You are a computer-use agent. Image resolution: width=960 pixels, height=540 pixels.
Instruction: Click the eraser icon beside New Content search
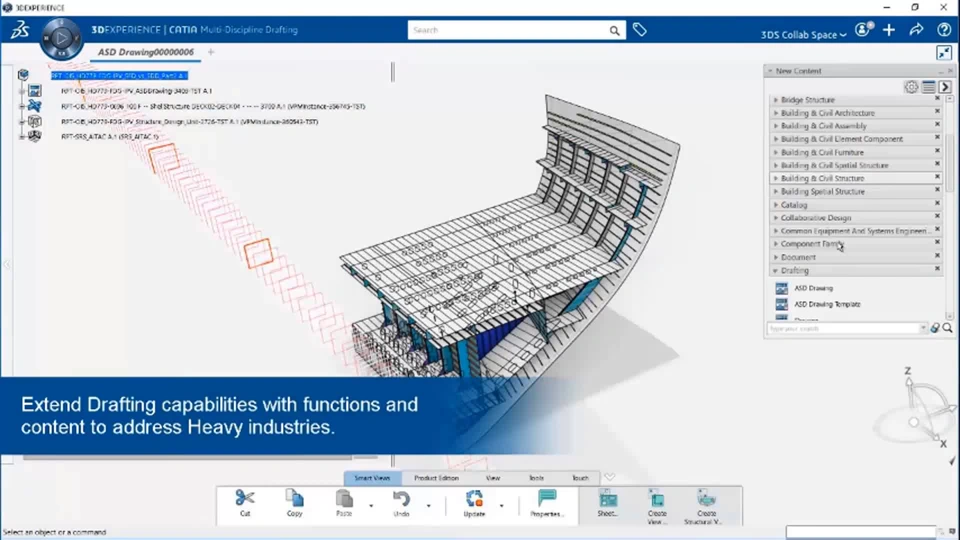click(x=935, y=328)
